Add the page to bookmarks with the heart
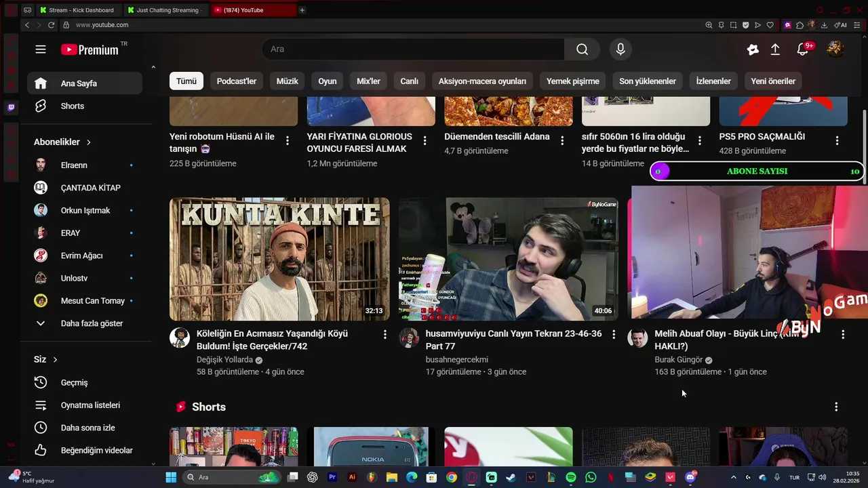 (x=770, y=25)
